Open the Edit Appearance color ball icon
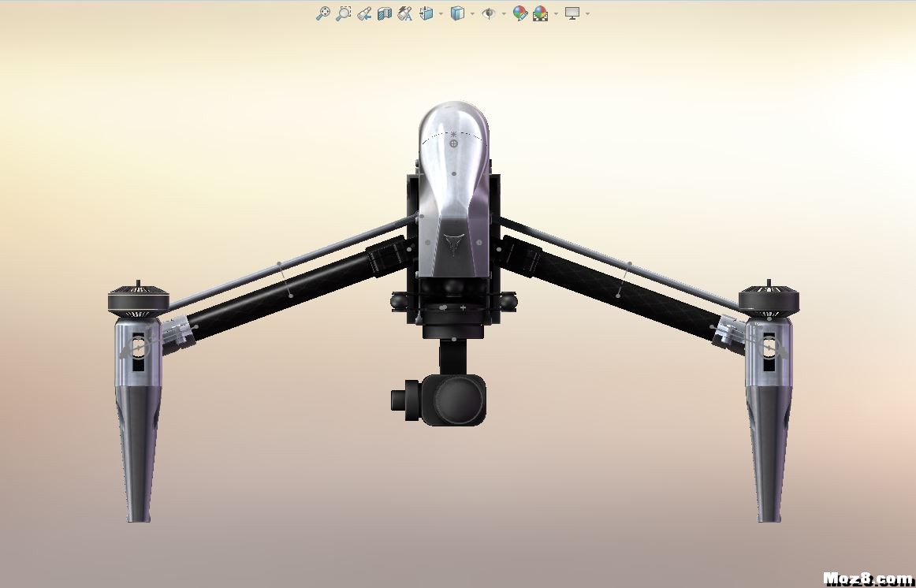 (x=520, y=13)
